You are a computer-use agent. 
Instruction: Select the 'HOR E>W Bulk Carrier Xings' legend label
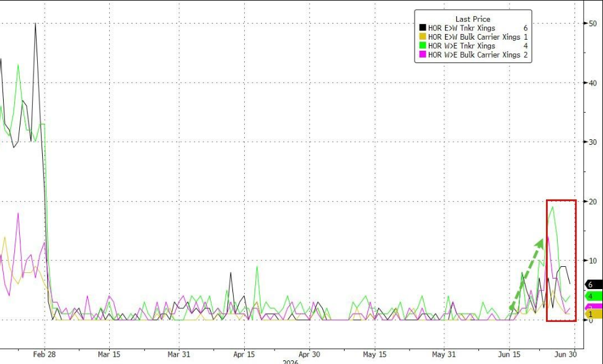pos(473,37)
